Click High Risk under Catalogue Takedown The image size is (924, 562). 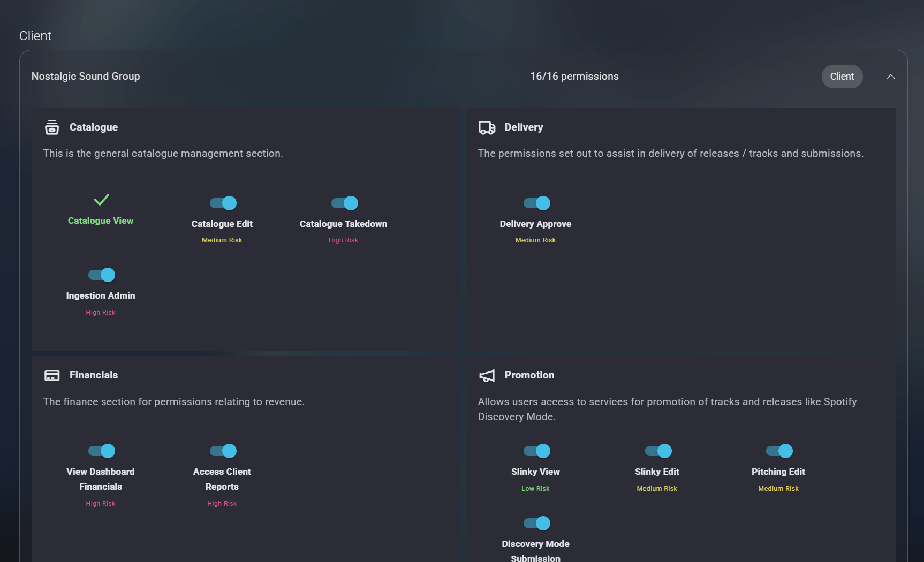(343, 240)
